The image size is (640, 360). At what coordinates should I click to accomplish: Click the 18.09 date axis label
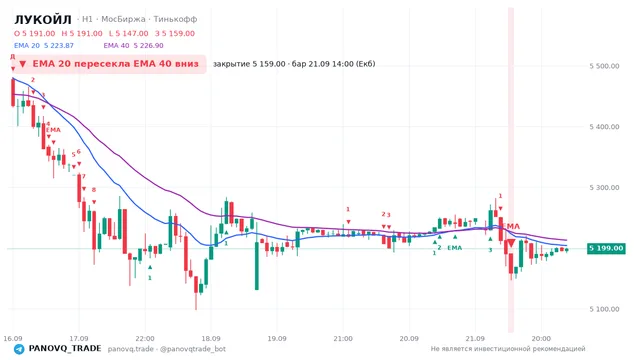click(x=211, y=338)
